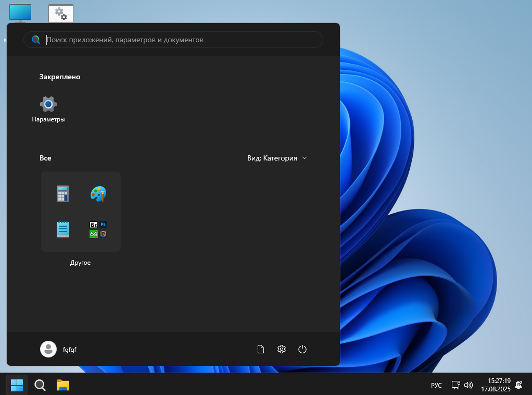Viewport: 532px width, 395px height.
Task: Close Start menu via Windows logo button
Action: (x=17, y=385)
